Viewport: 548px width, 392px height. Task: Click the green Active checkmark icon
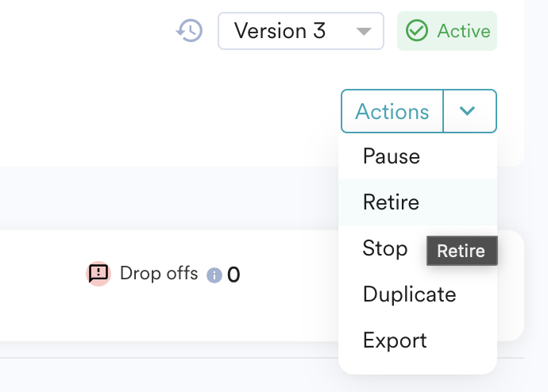(x=416, y=31)
